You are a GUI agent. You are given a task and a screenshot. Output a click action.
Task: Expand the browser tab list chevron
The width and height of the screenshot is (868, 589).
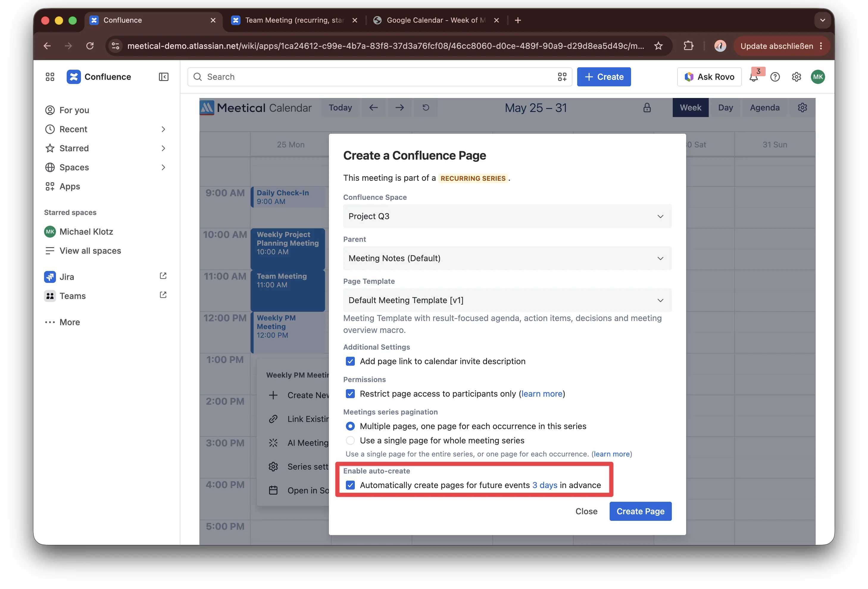(822, 20)
